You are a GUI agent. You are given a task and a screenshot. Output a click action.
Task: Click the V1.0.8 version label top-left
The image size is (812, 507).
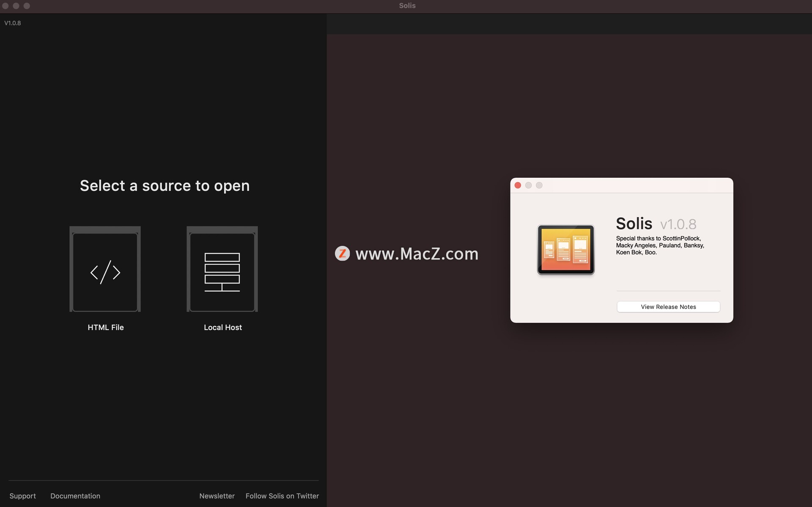click(x=13, y=23)
